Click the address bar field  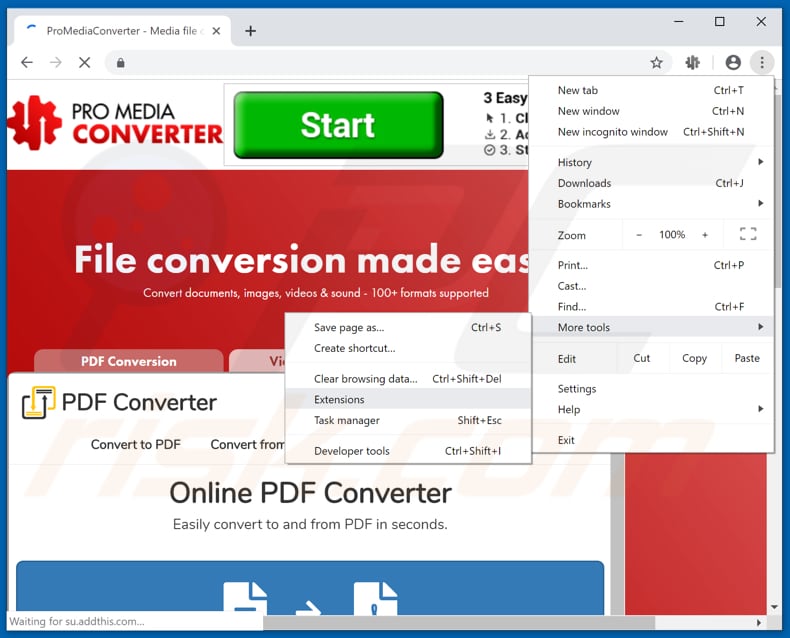coord(388,63)
